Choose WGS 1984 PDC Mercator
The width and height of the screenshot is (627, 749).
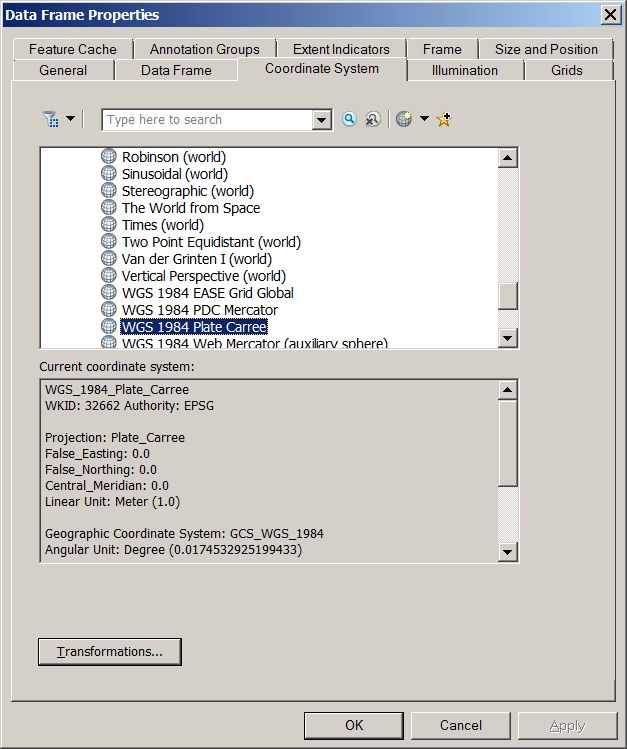click(x=200, y=310)
